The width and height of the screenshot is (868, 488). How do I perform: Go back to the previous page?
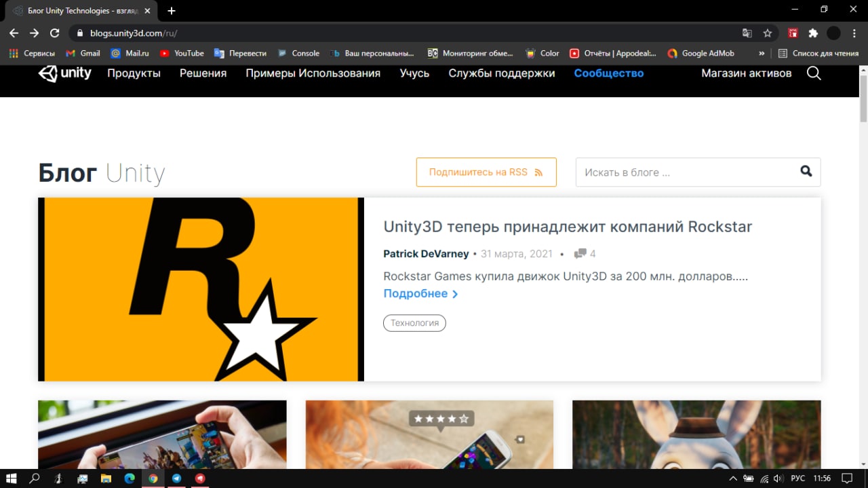[14, 33]
